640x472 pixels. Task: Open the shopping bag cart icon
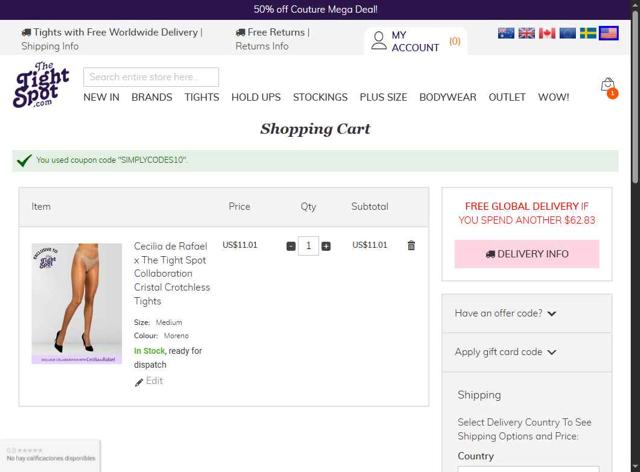click(608, 86)
